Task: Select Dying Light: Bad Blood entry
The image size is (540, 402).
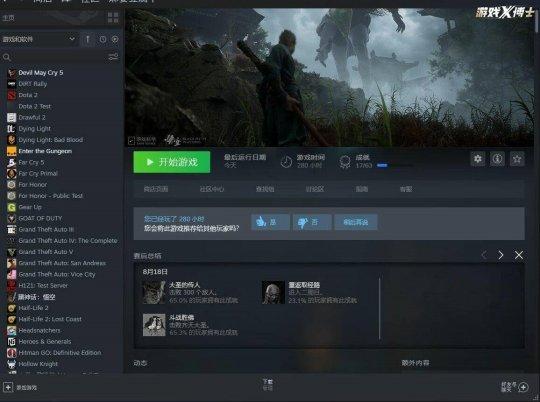Action: (51, 140)
